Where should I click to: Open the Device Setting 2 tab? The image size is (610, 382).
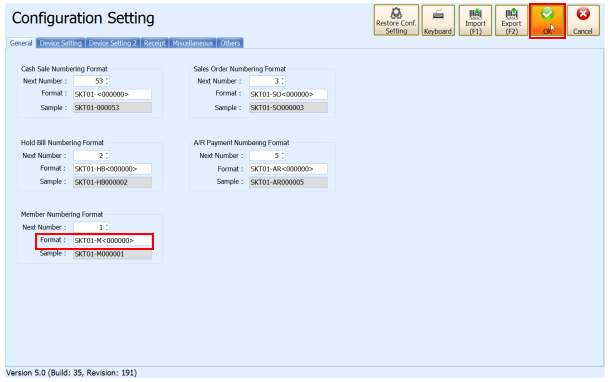(x=113, y=43)
